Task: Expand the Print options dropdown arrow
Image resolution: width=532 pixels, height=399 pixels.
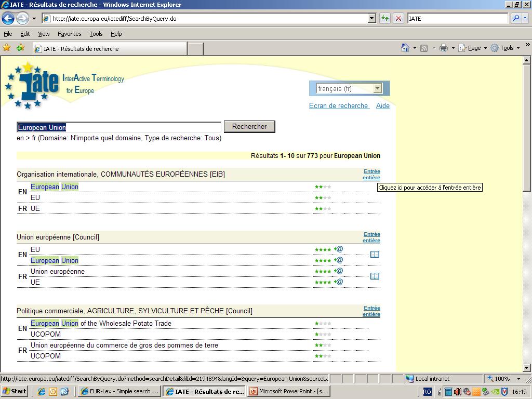Action: [x=453, y=48]
